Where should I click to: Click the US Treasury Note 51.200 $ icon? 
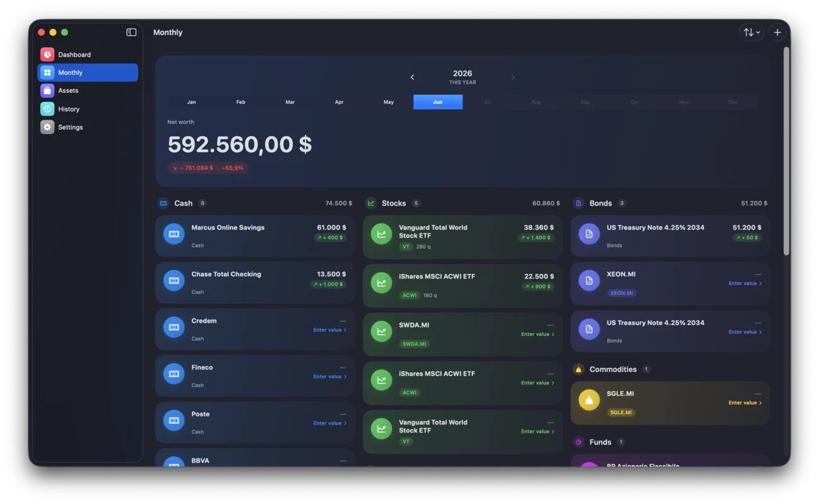point(589,234)
